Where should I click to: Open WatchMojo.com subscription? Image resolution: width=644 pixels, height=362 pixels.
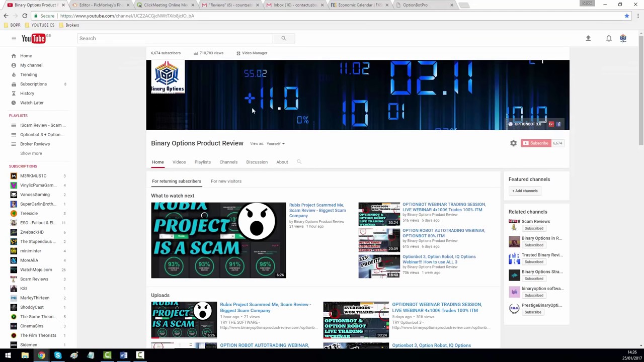[36, 269]
